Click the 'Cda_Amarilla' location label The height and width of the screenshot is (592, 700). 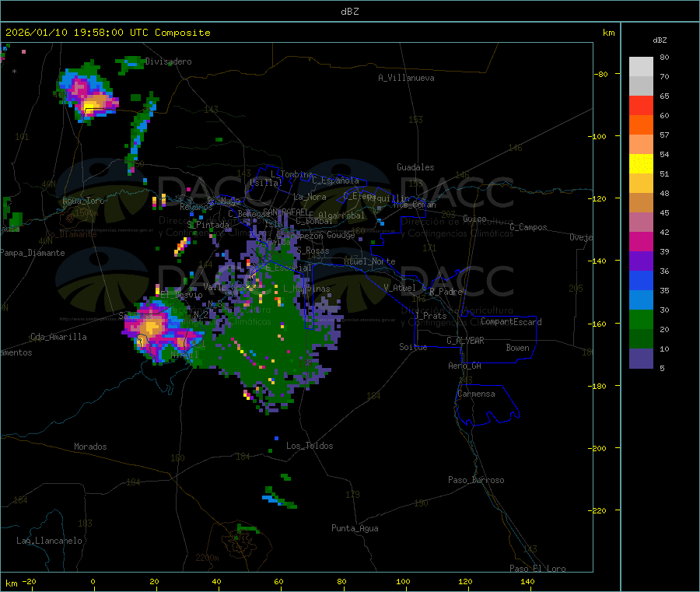[58, 337]
